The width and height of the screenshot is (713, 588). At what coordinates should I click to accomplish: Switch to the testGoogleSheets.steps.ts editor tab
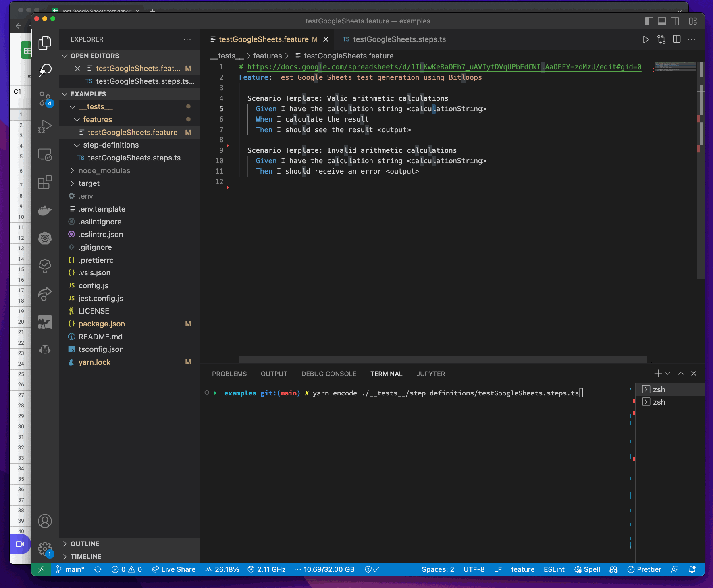(399, 39)
